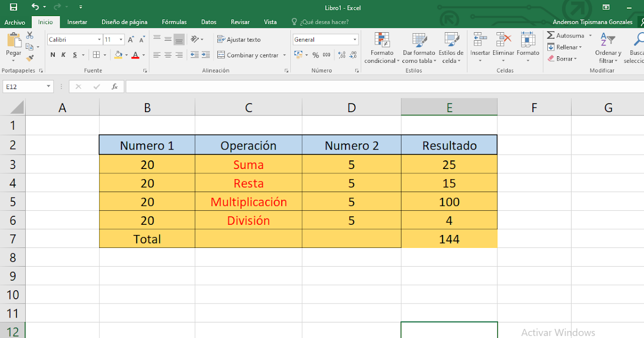Click the Combinar y centrar icon
This screenshot has width=644, height=338.
(248, 55)
